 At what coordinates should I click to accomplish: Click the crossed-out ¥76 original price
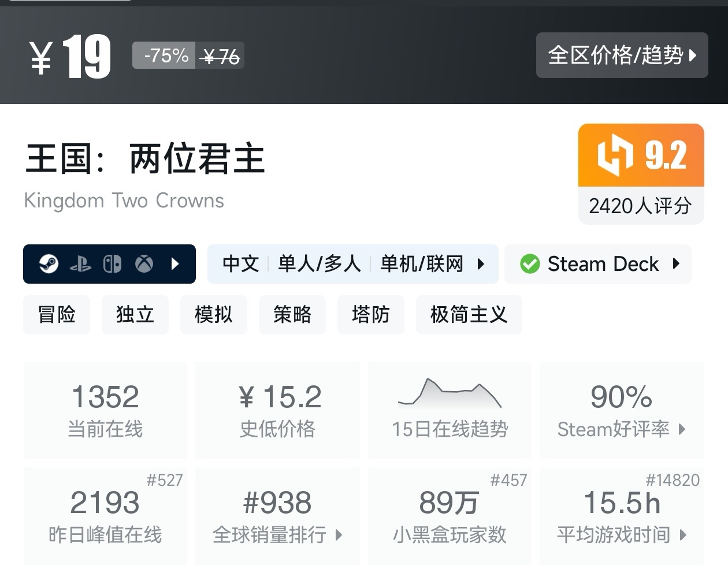tap(221, 57)
